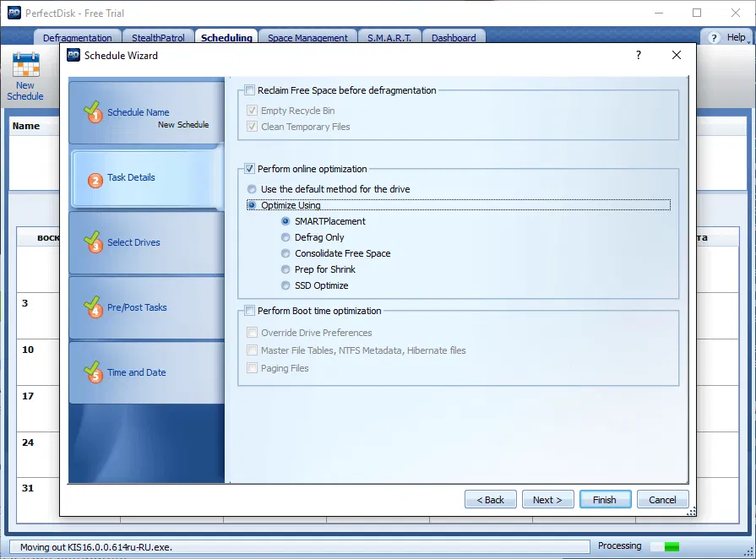
Task: Uncheck Perform online optimization
Action: tap(249, 169)
